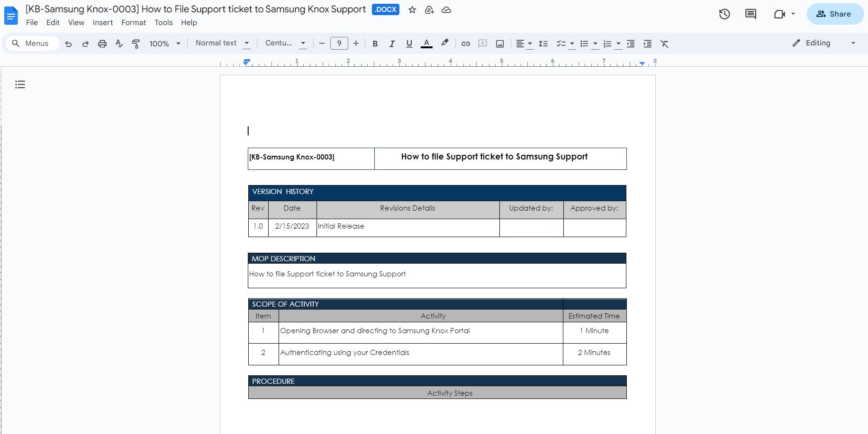The width and height of the screenshot is (868, 434).
Task: Toggle underline formatting
Action: click(409, 44)
